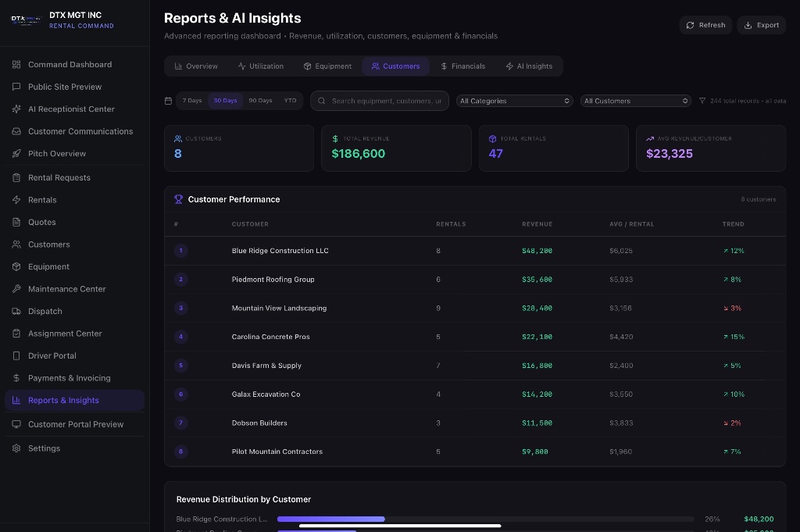Click the search equipment, customers input field

click(380, 101)
